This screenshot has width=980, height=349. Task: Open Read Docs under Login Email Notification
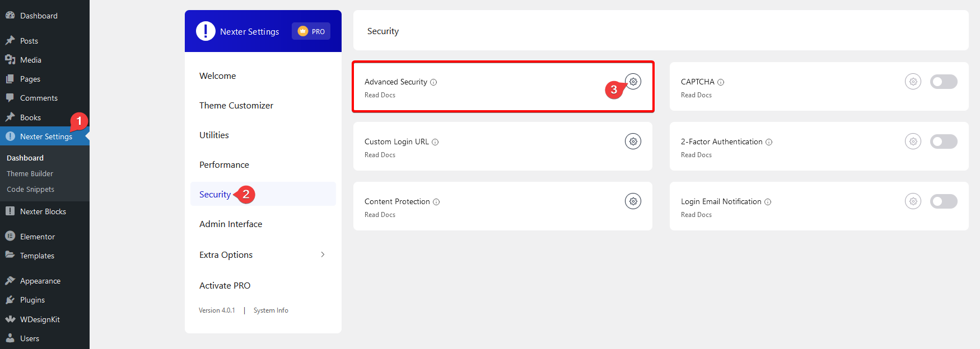tap(696, 215)
